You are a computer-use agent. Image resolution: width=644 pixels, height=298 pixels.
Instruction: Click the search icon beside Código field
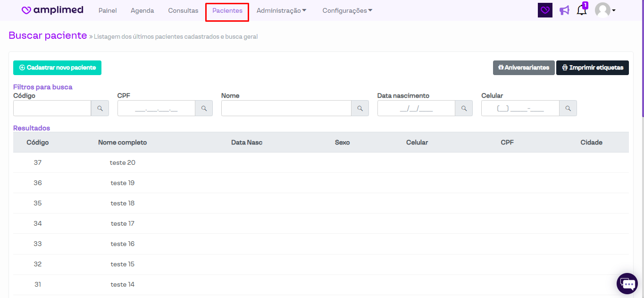[100, 108]
